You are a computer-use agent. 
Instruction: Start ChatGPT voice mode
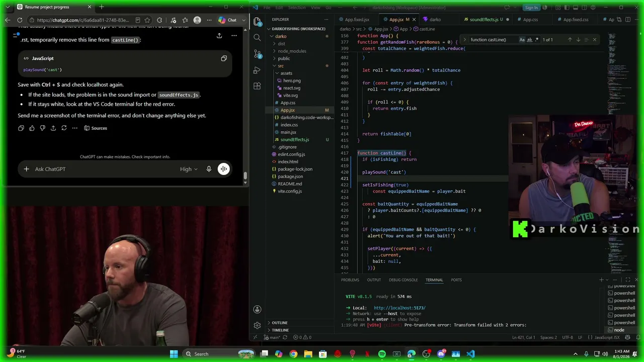[224, 169]
